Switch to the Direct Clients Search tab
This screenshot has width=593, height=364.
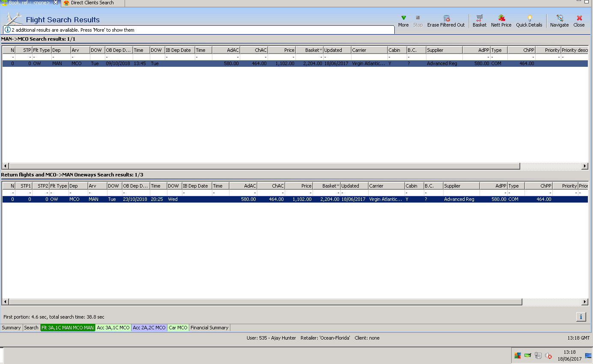pyautogui.click(x=92, y=3)
